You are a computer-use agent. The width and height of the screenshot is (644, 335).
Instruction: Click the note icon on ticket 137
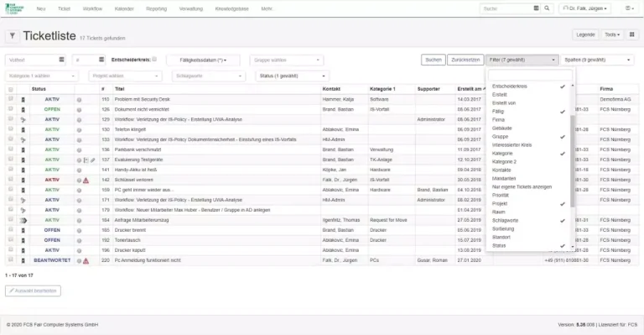pos(86,160)
